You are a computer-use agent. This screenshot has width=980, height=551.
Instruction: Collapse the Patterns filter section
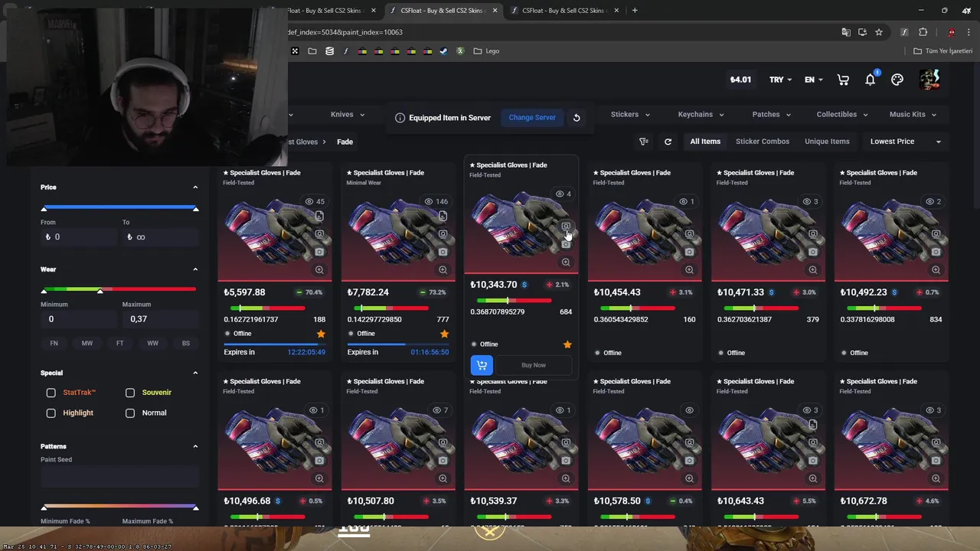click(195, 446)
